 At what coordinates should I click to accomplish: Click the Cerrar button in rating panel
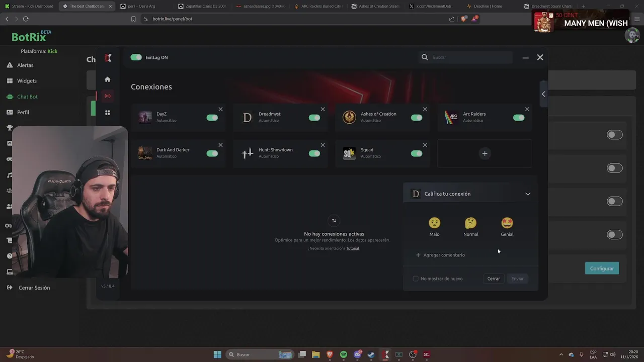pos(494,279)
